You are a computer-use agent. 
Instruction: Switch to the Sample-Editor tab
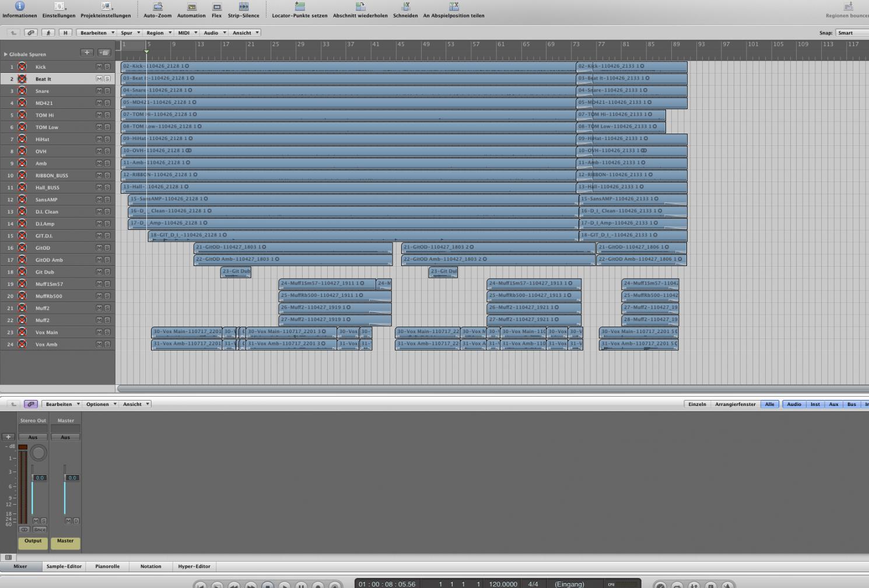coord(64,566)
